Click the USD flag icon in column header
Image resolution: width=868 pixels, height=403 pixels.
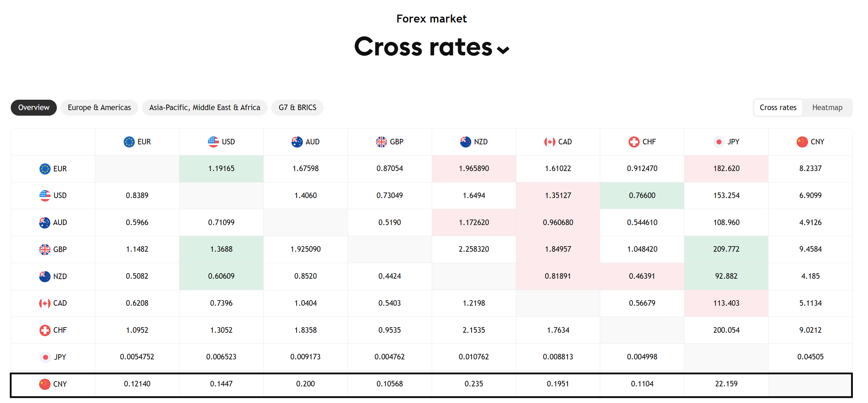(213, 142)
